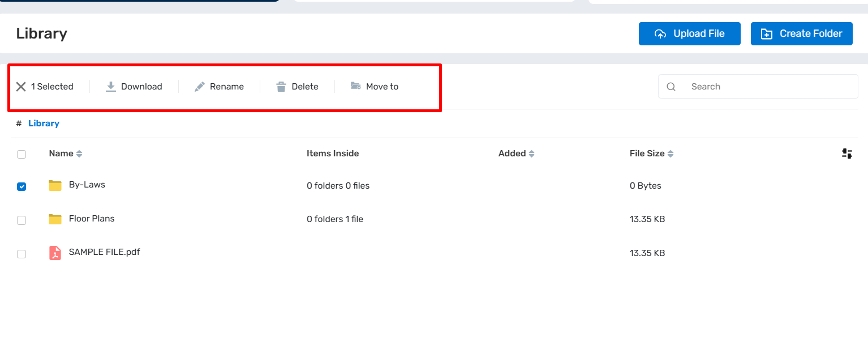Viewport: 868px width, 345px height.
Task: Tick the SAMPLE FILE.pdf checkbox
Action: [x=22, y=254]
